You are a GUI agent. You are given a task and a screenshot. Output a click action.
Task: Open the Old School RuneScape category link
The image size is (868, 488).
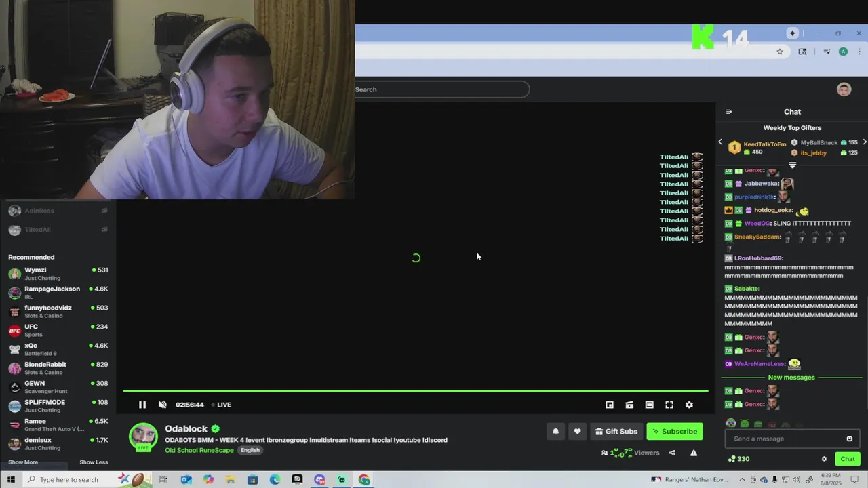199,450
